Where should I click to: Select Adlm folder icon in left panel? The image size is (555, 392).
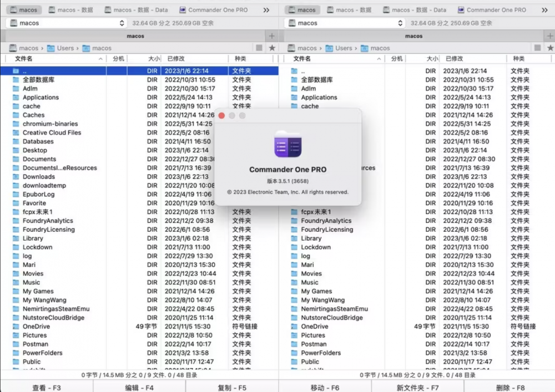tap(16, 88)
